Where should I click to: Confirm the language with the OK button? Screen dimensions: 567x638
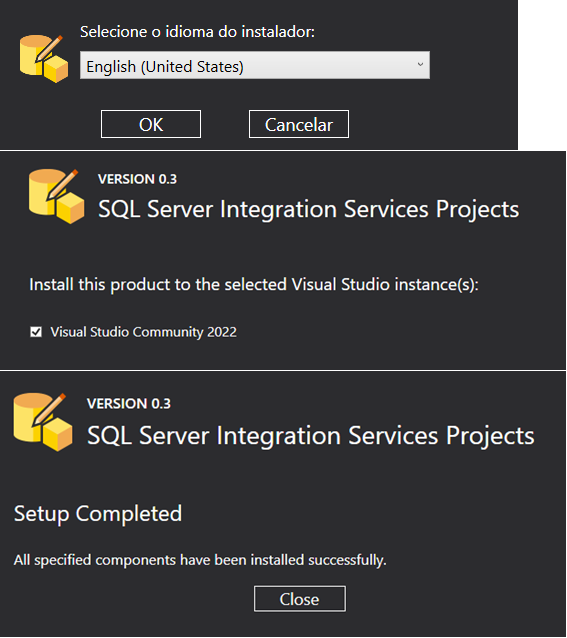tap(151, 124)
